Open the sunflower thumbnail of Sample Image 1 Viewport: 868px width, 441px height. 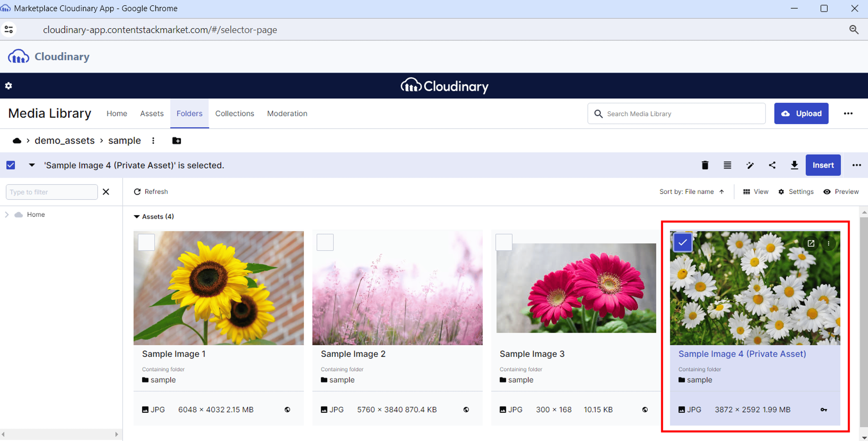(218, 288)
